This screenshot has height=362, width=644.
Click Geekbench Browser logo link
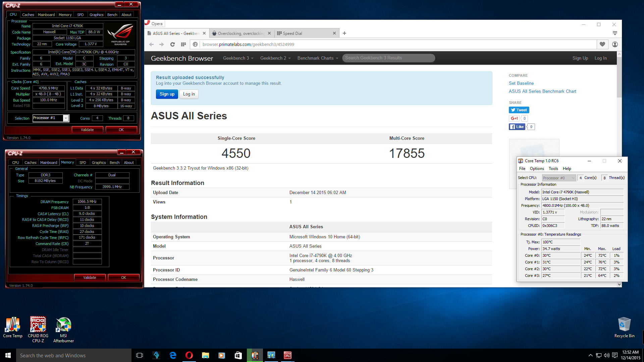[182, 58]
